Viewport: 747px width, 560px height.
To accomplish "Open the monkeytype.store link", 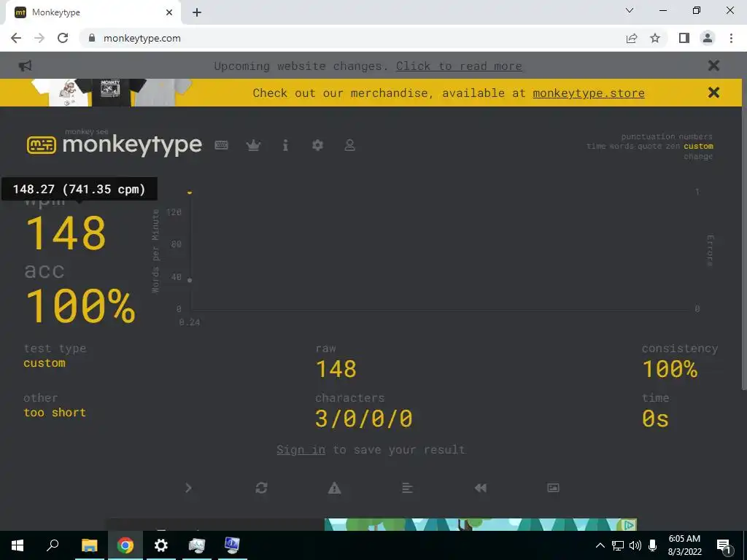I will coord(589,93).
